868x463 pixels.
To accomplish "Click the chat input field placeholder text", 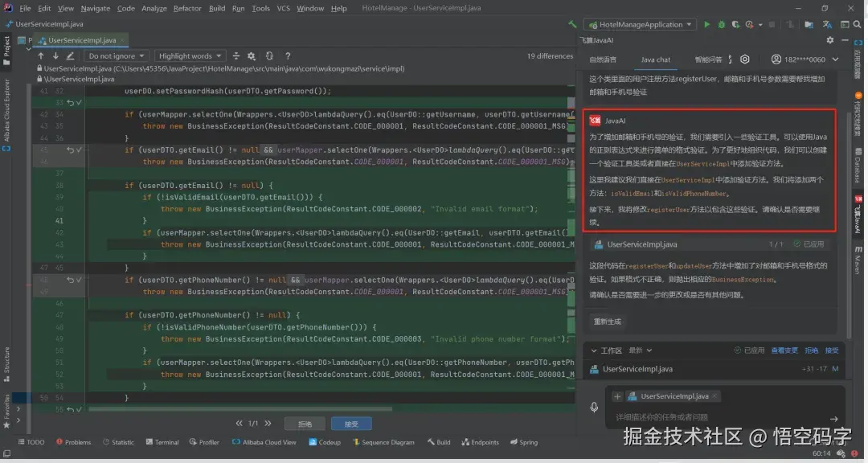I will click(661, 417).
